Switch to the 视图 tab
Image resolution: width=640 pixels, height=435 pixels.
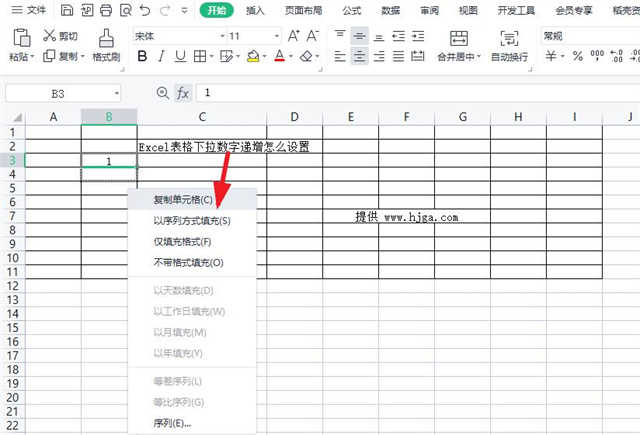pyautogui.click(x=468, y=10)
